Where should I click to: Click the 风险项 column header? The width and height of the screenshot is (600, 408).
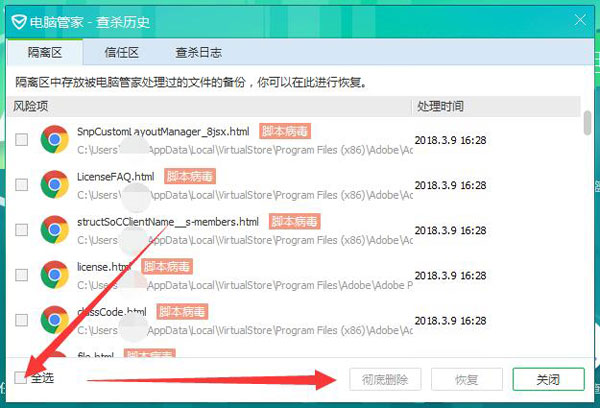coord(31,106)
